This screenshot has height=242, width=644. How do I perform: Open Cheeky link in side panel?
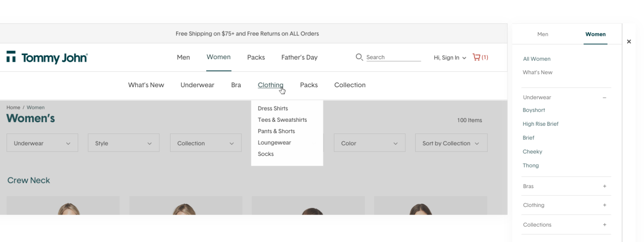(532, 152)
